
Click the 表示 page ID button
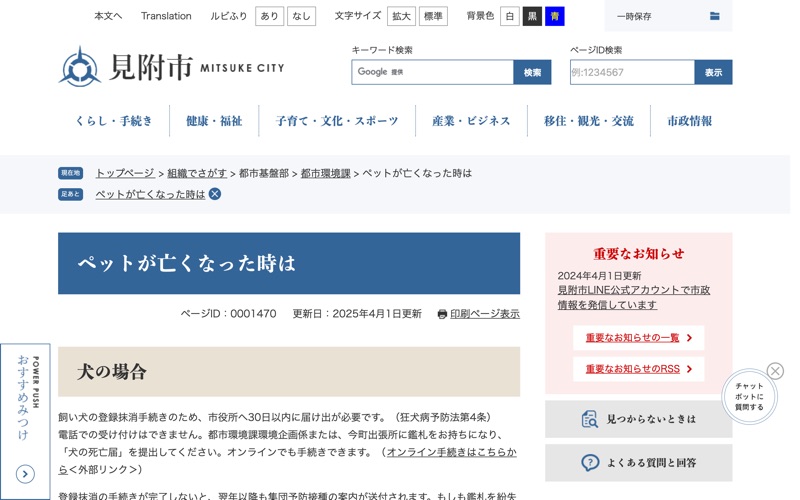tap(713, 72)
